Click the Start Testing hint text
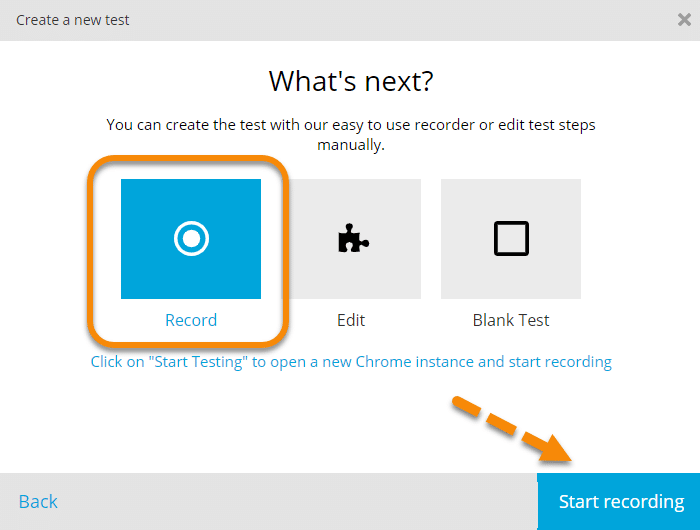 (x=351, y=362)
